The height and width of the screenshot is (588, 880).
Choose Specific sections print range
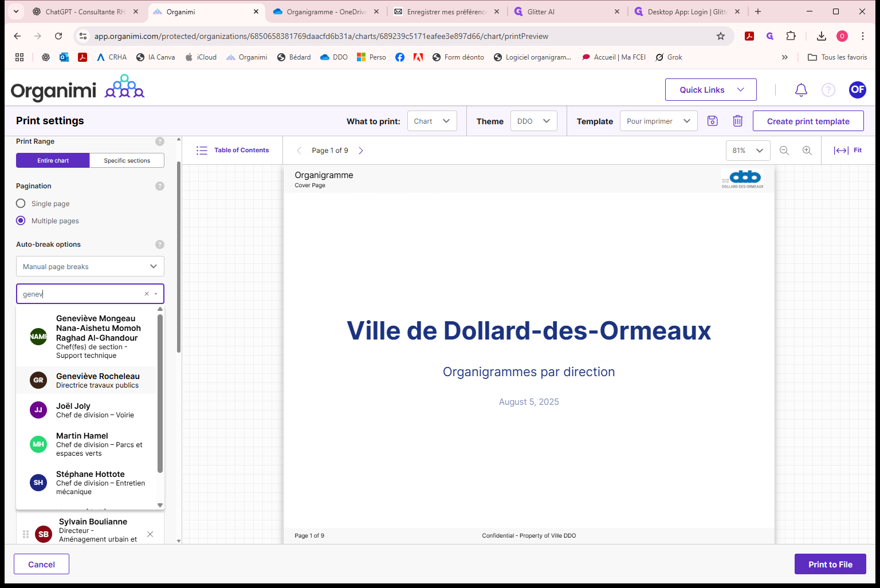coord(127,160)
